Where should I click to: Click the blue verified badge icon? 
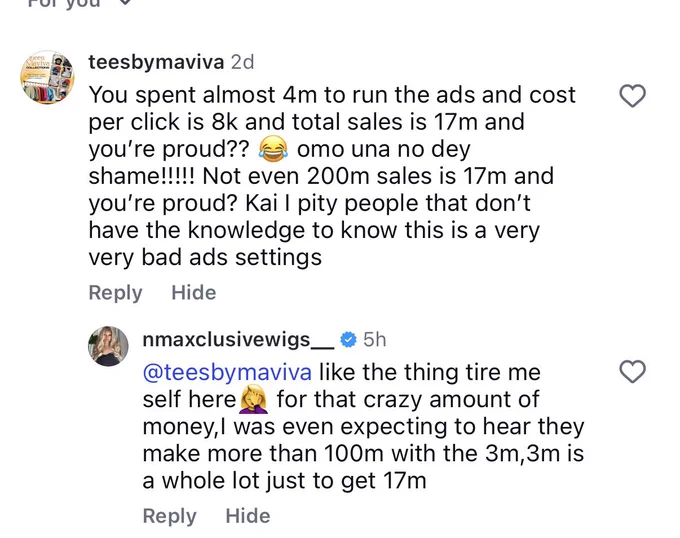(348, 339)
